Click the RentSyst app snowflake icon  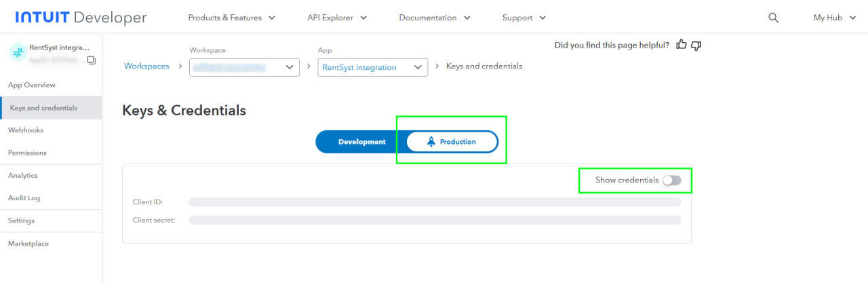18,53
